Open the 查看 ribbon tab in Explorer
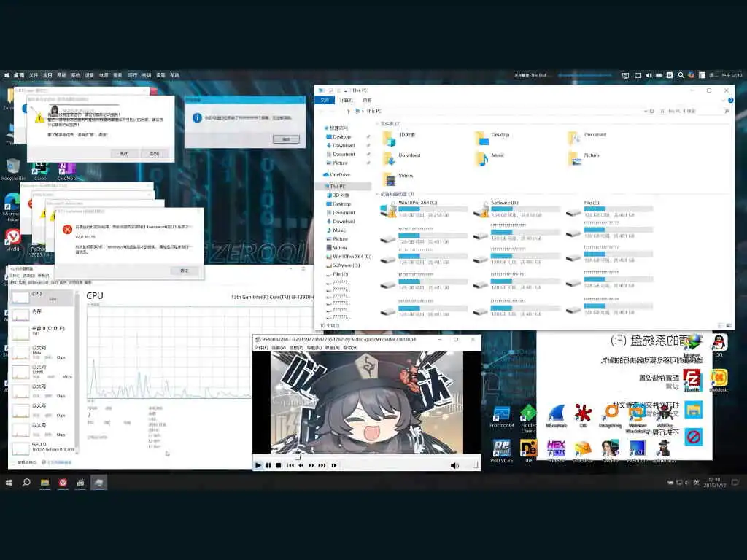The height and width of the screenshot is (560, 747). coord(367,100)
